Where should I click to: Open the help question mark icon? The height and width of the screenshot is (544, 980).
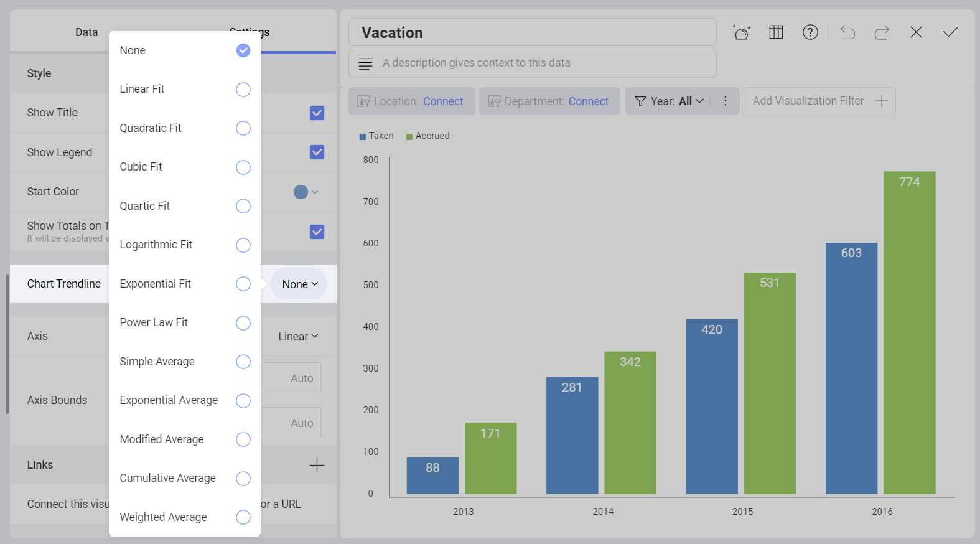pos(810,32)
